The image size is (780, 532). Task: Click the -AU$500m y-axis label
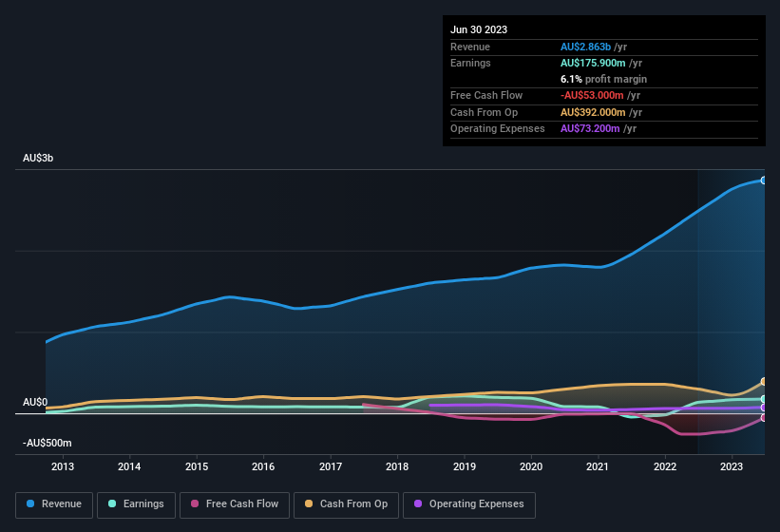[47, 444]
